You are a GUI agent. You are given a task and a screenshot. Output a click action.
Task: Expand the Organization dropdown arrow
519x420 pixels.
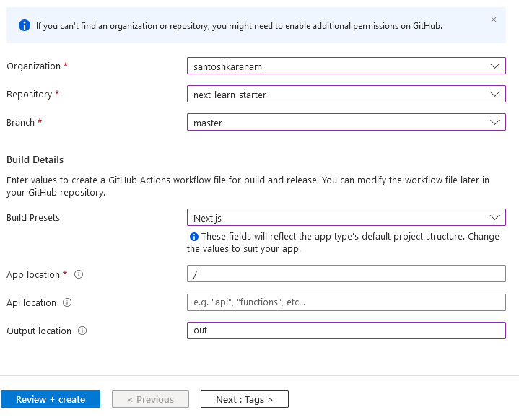(x=494, y=66)
